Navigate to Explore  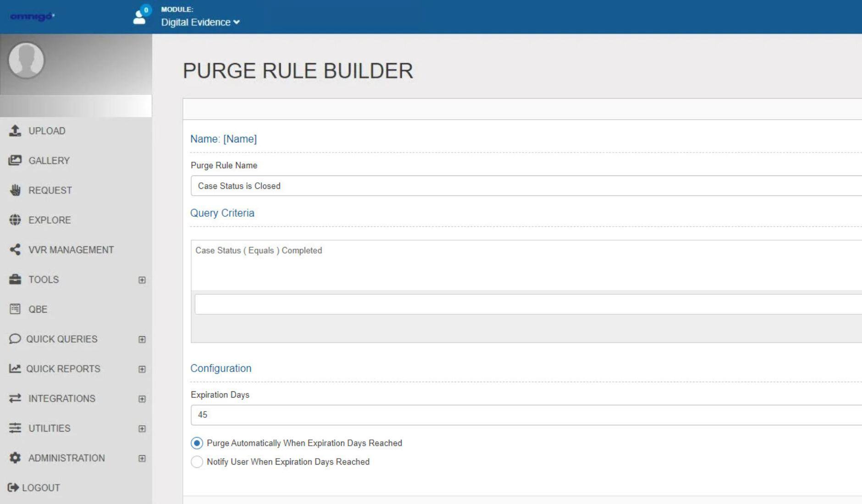point(50,220)
